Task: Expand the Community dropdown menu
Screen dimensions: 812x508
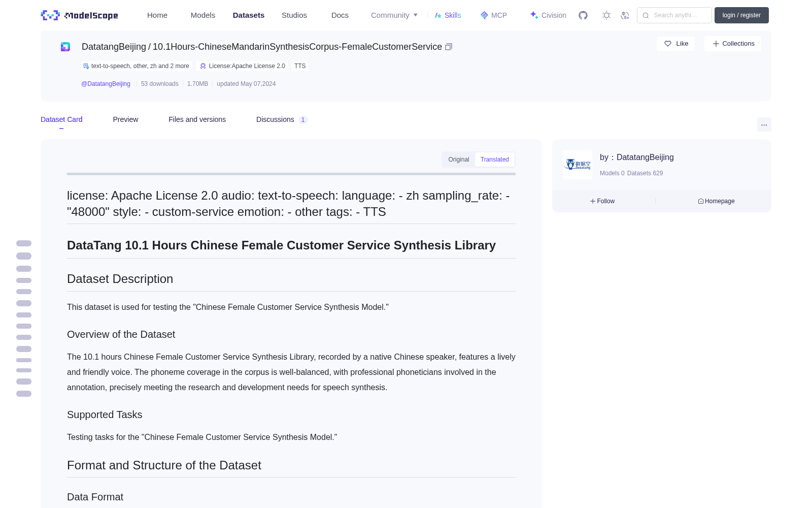Action: (x=394, y=15)
